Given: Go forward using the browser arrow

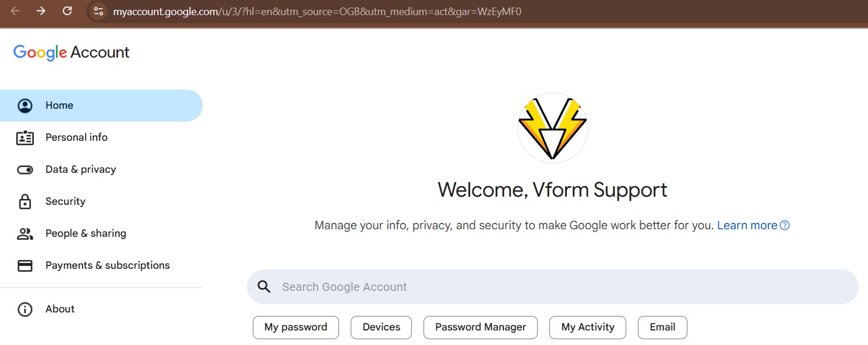Looking at the screenshot, I should (x=40, y=11).
